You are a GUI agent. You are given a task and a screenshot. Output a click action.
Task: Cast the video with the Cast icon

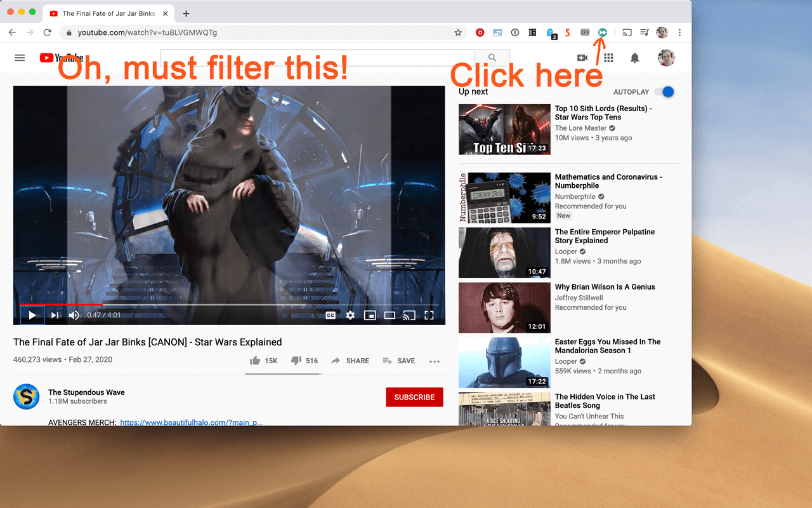[409, 315]
